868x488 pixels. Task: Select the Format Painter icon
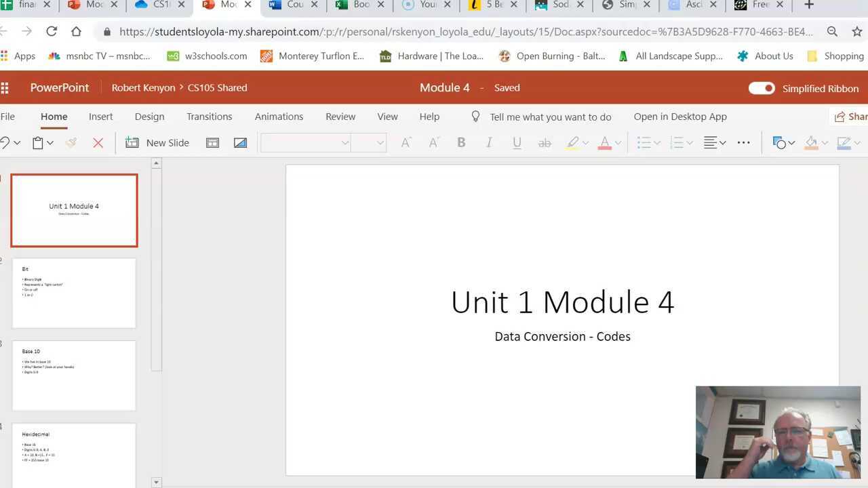pos(70,142)
